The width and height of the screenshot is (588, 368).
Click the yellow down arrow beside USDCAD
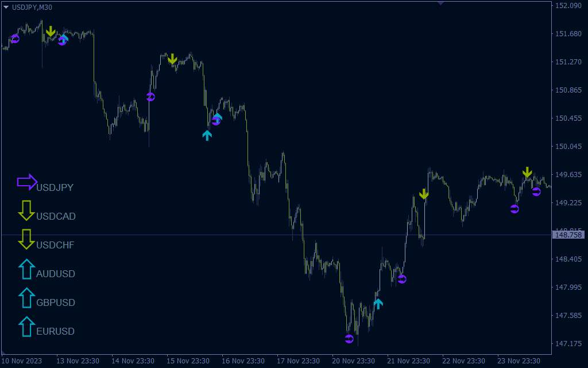click(26, 210)
